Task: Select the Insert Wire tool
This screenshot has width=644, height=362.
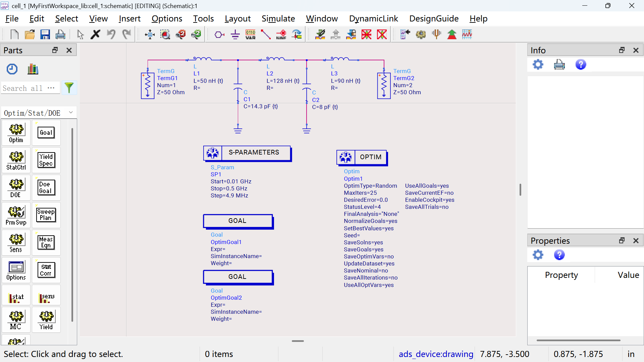Action: (266, 34)
